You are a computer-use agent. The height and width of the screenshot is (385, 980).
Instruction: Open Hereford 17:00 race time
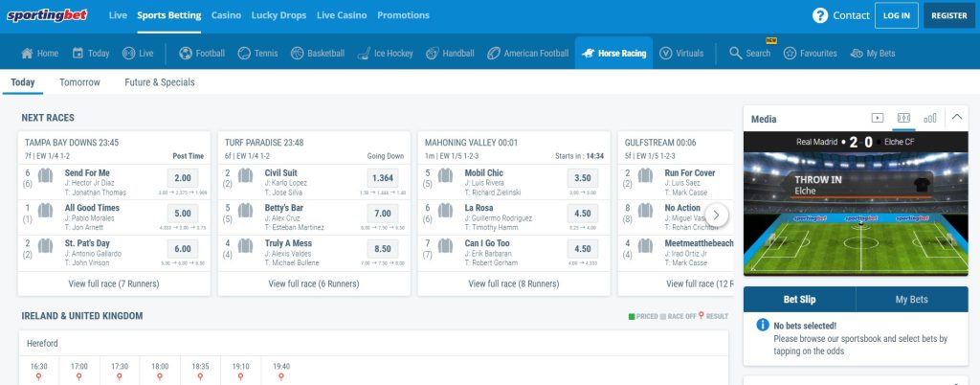(x=78, y=366)
